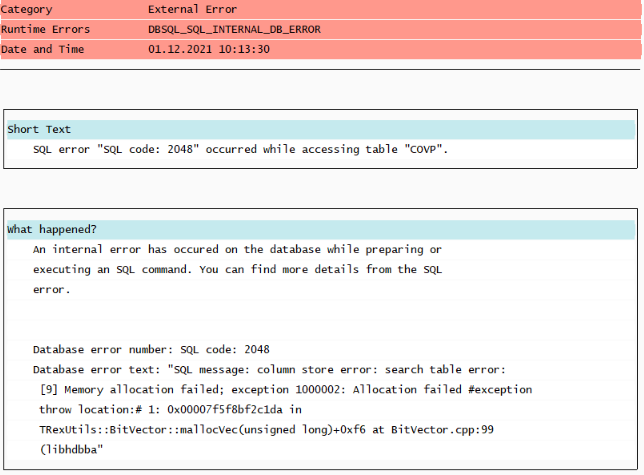The width and height of the screenshot is (644, 475).
Task: Click the line beginning 'An internal error has occured'
Action: (237, 250)
